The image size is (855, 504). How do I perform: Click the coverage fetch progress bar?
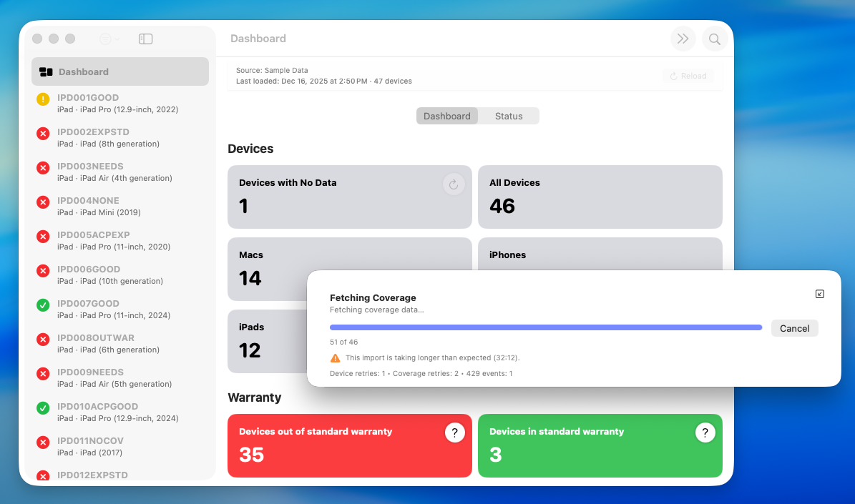546,326
